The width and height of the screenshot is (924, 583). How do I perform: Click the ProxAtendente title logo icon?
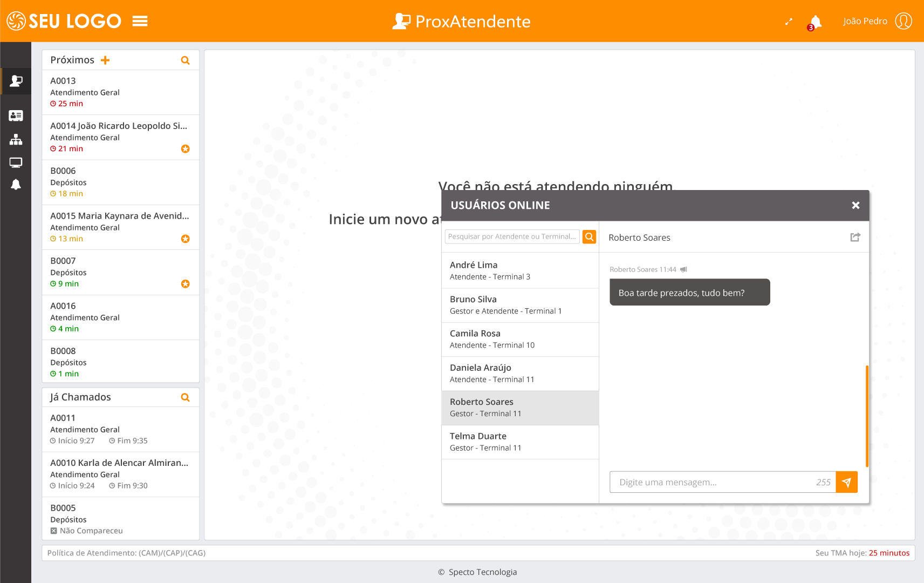(401, 21)
